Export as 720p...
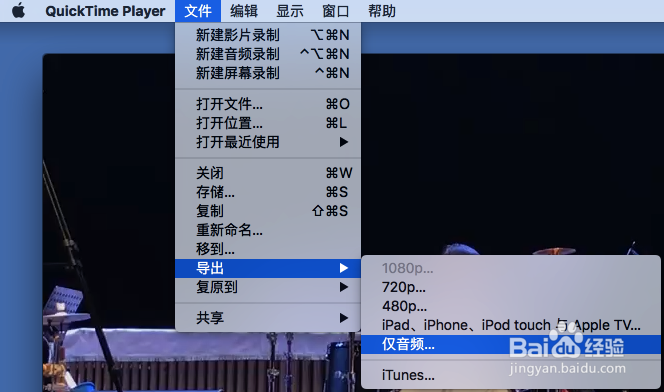The image size is (664, 392). (511, 287)
